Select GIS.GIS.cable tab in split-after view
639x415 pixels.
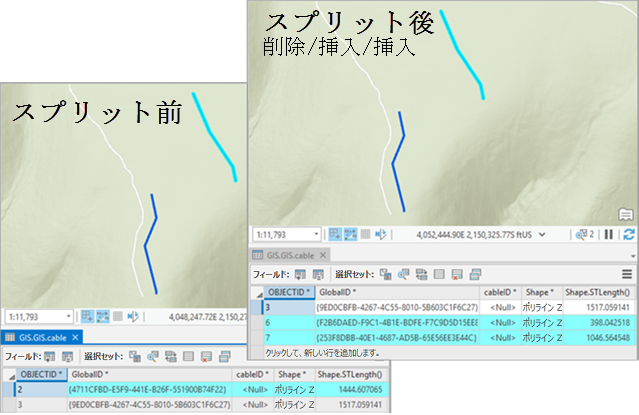pyautogui.click(x=289, y=255)
